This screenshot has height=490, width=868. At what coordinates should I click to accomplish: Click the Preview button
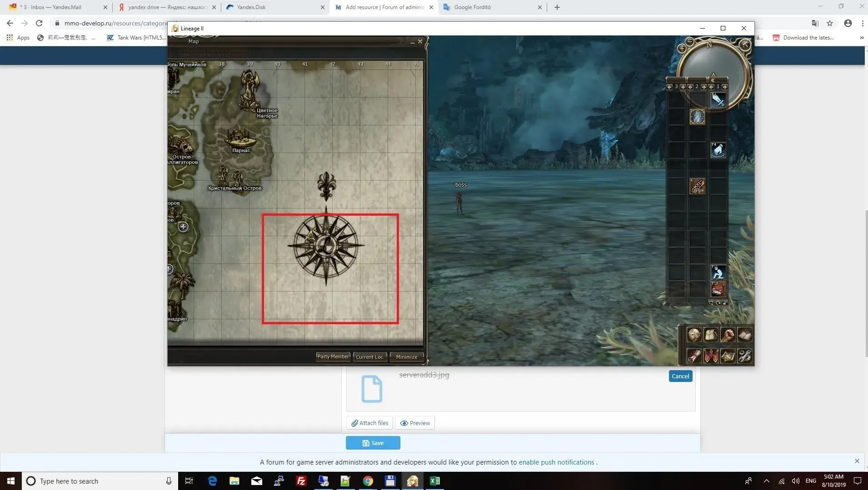[415, 423]
